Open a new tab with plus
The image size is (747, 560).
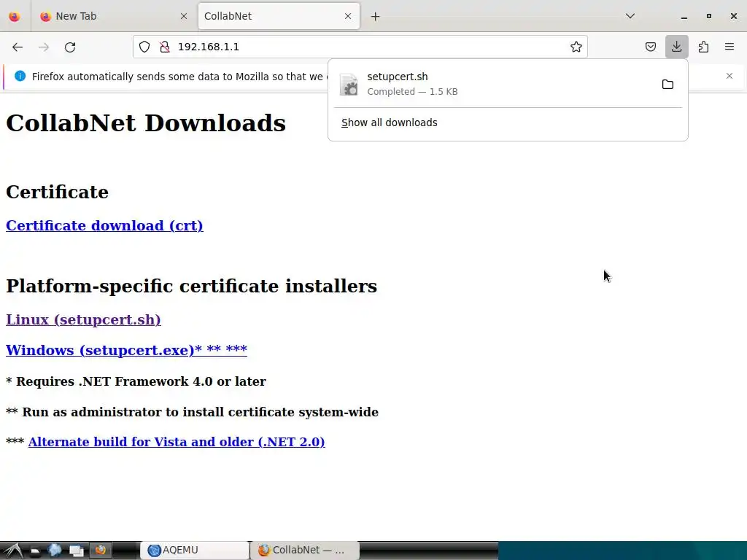tap(376, 17)
